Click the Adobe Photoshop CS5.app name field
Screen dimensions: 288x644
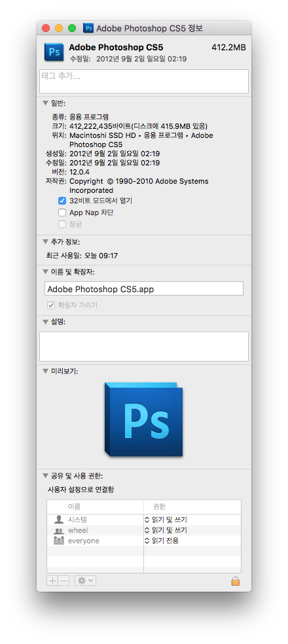tap(143, 288)
